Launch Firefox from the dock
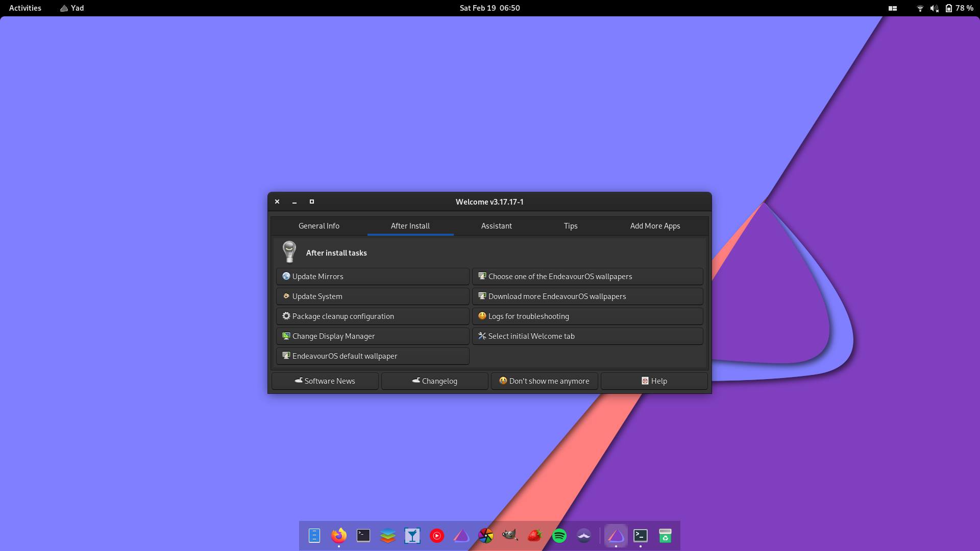The image size is (980, 551). tap(338, 536)
